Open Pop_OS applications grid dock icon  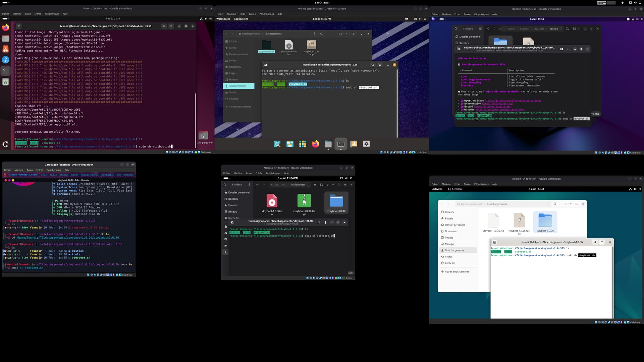pos(303,144)
